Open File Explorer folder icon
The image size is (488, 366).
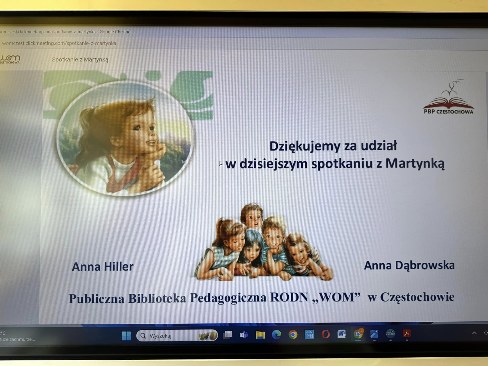(260, 335)
